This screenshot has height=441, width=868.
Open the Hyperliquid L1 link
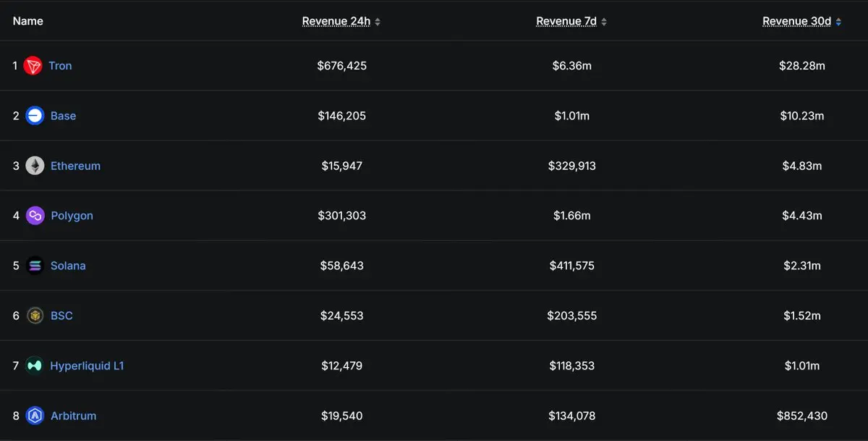tap(87, 366)
